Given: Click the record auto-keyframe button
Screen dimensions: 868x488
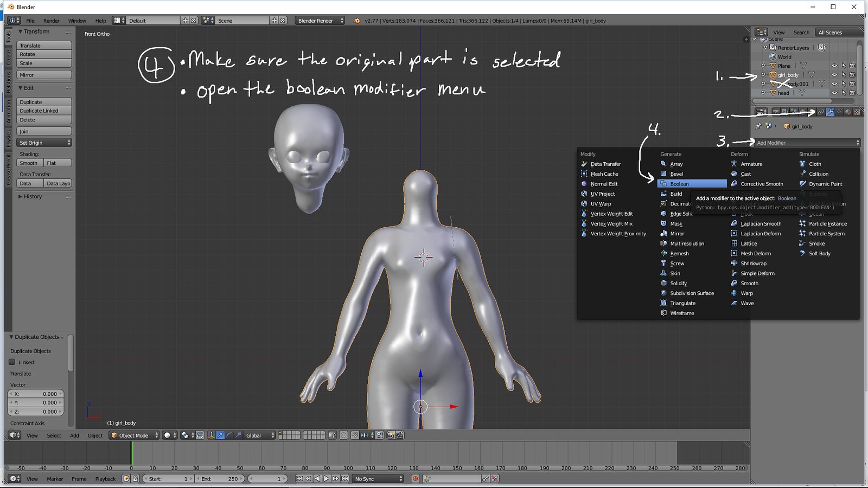Looking at the screenshot, I should [416, 479].
